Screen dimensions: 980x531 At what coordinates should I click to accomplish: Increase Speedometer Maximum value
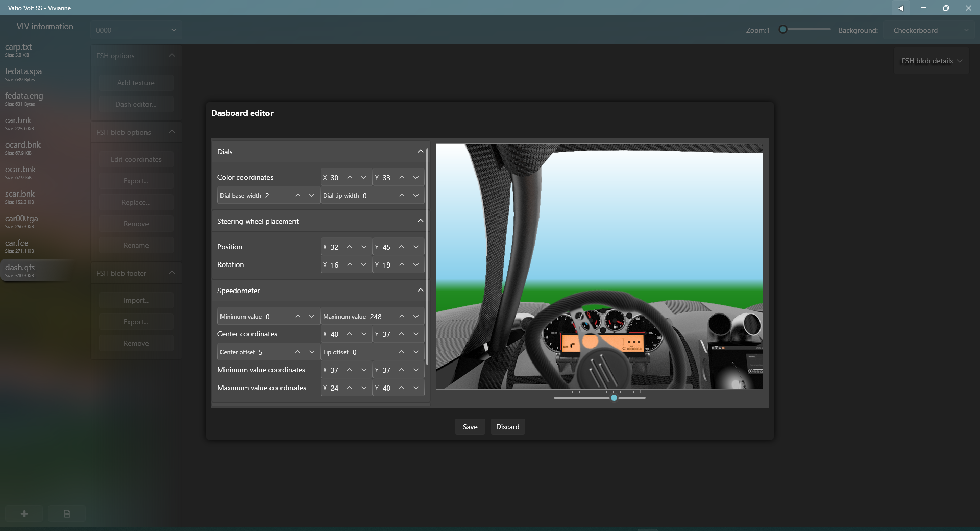point(402,317)
